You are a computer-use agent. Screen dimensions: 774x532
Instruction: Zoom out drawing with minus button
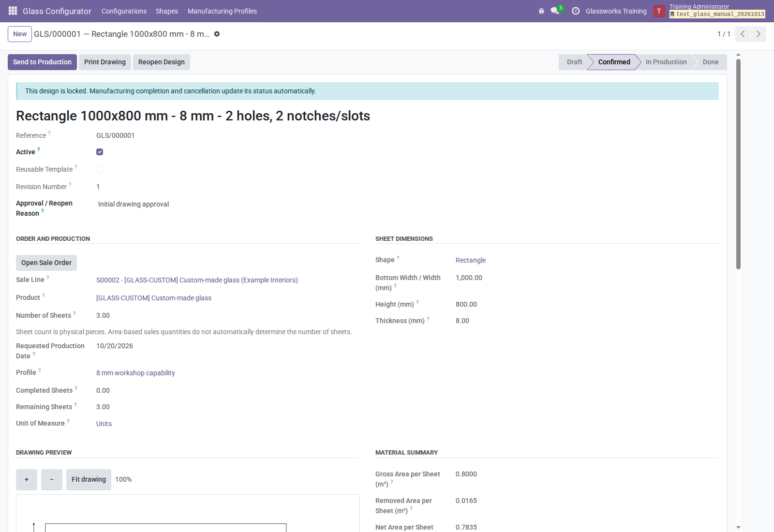click(x=52, y=480)
